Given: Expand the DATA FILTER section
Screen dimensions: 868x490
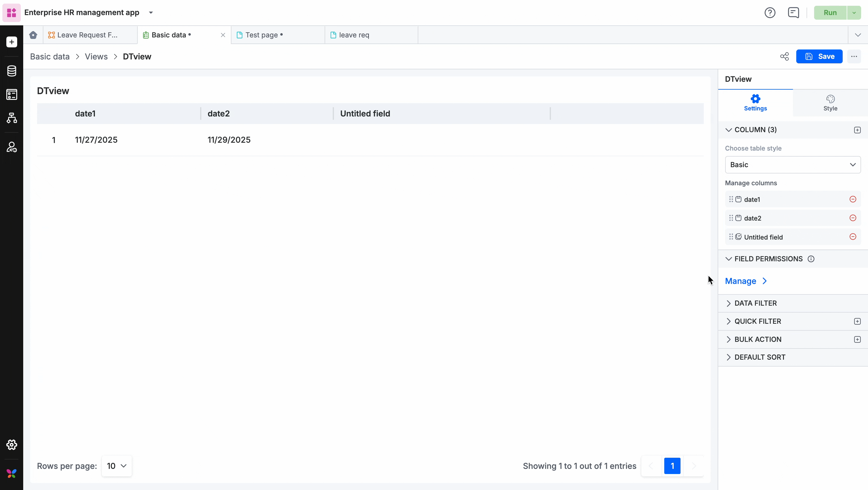Looking at the screenshot, I should (756, 303).
